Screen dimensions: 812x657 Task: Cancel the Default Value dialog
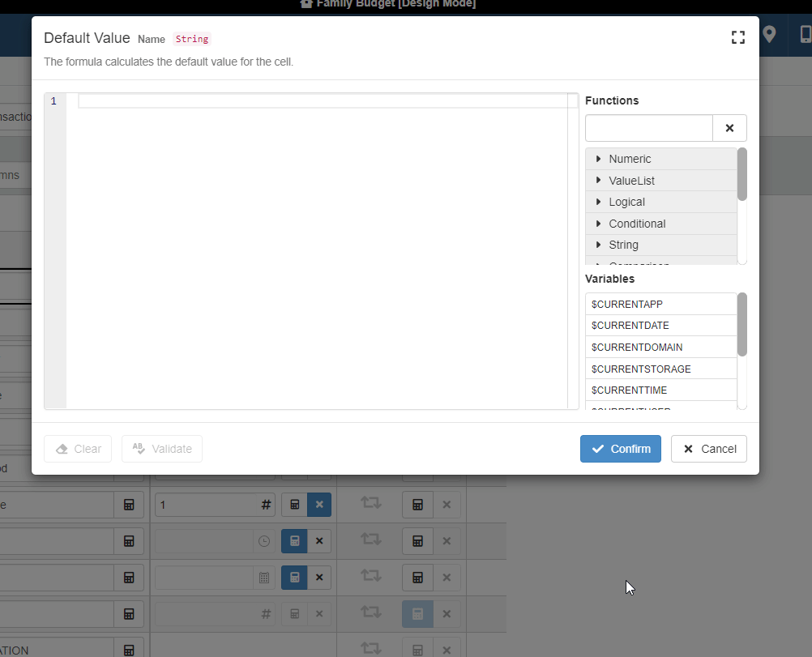point(708,449)
